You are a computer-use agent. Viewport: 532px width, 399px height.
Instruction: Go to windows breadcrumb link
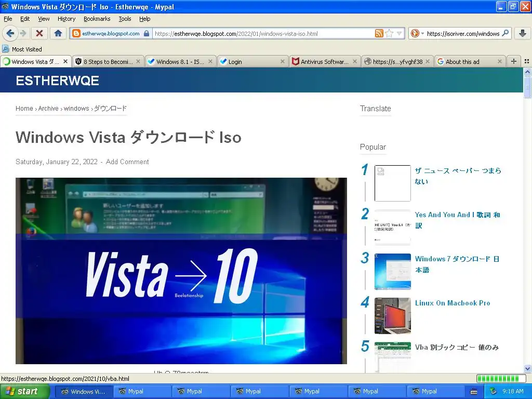pyautogui.click(x=76, y=109)
